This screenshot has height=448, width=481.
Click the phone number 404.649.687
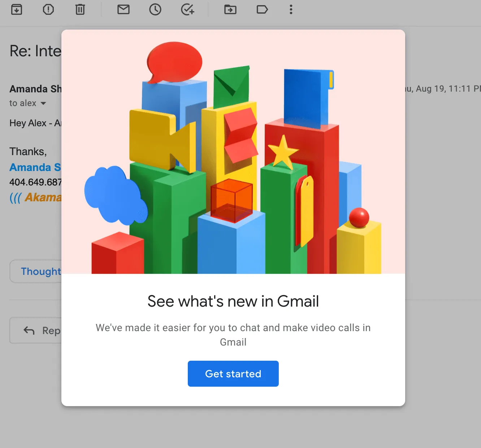(x=35, y=182)
